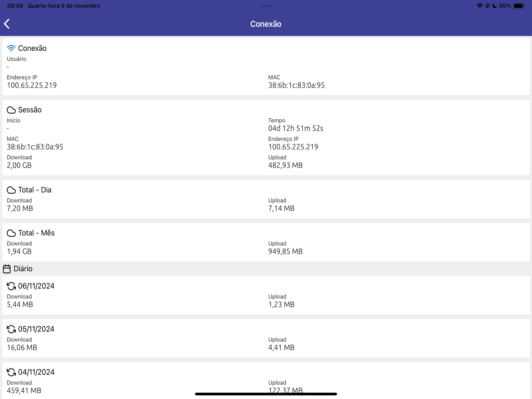The image size is (532, 399).
Task: Tap the status bar Wi-Fi indicator
Action: tap(480, 6)
